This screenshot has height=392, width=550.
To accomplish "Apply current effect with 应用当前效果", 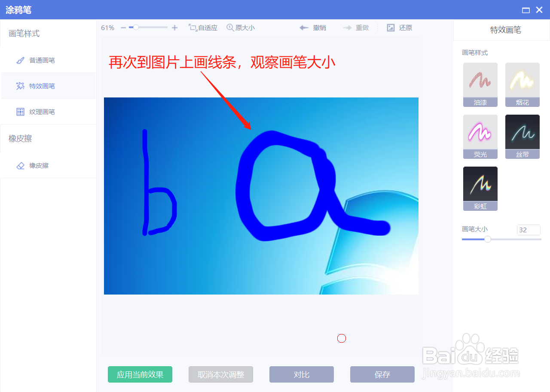I will point(140,374).
